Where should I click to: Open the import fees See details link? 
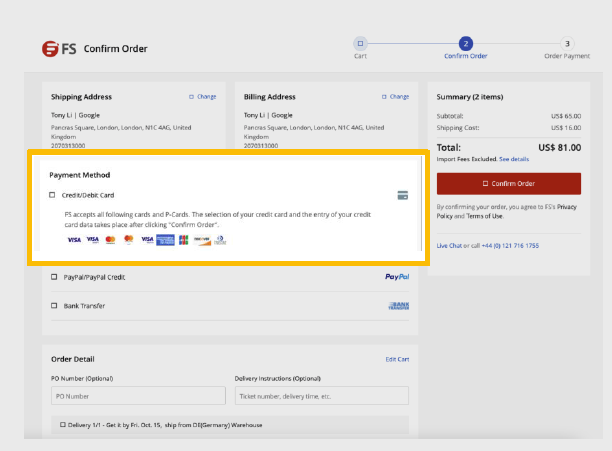(514, 159)
